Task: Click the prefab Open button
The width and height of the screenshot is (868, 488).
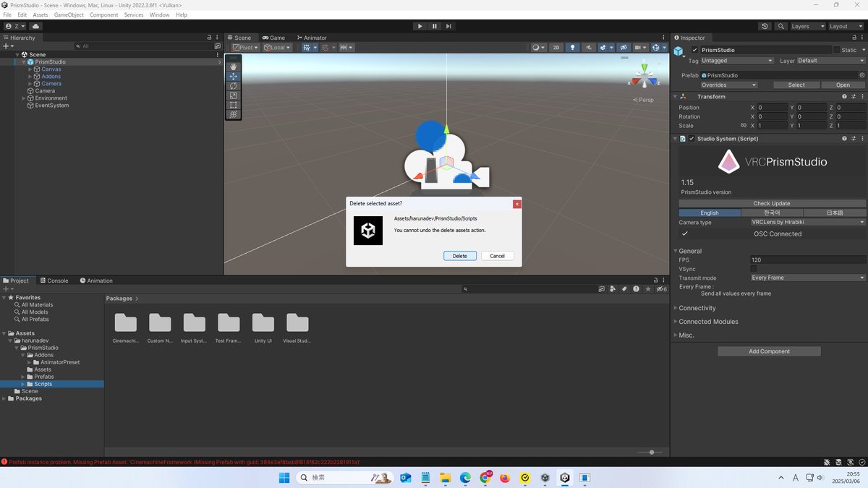Action: click(843, 85)
